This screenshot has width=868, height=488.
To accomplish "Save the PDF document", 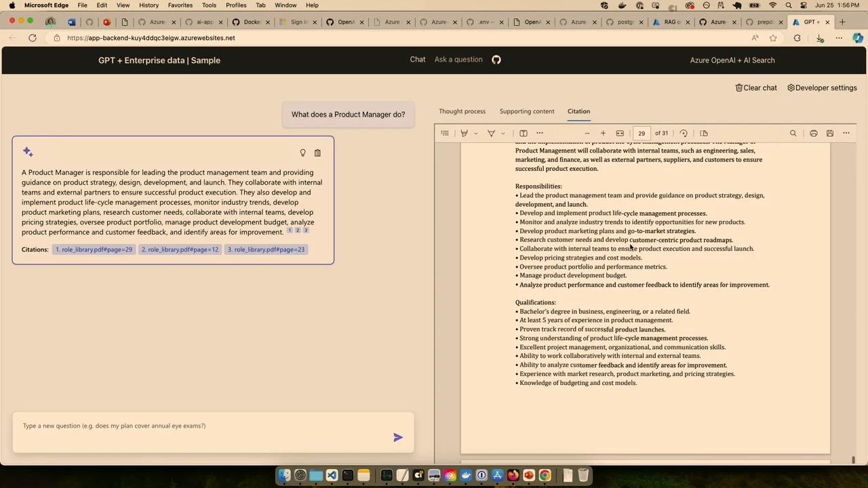I will pyautogui.click(x=829, y=134).
